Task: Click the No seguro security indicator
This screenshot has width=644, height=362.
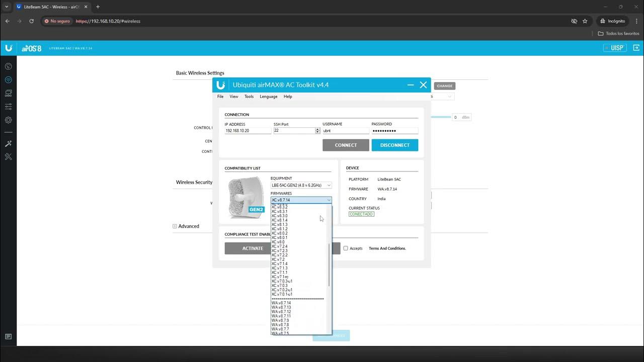Action: 57,21
